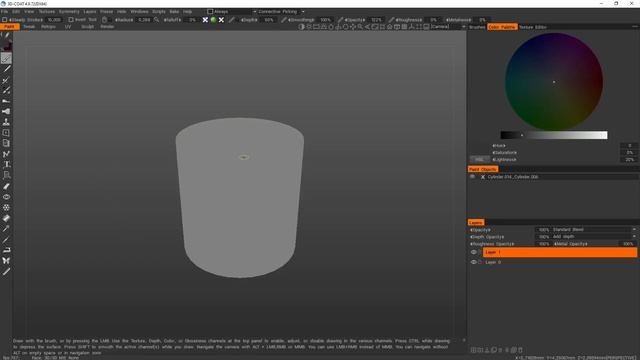The height and width of the screenshot is (360, 640).
Task: Hide Layer 1 using its eye icon
Action: tap(473, 252)
